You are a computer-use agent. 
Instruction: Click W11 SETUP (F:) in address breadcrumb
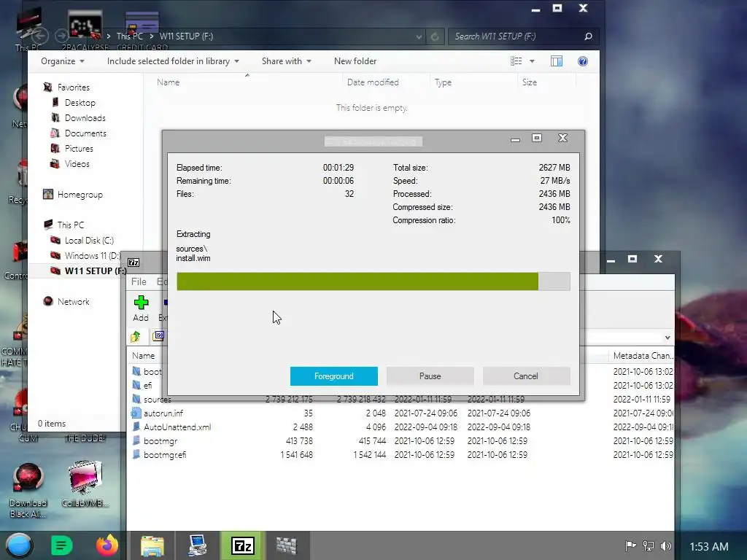[x=186, y=36]
